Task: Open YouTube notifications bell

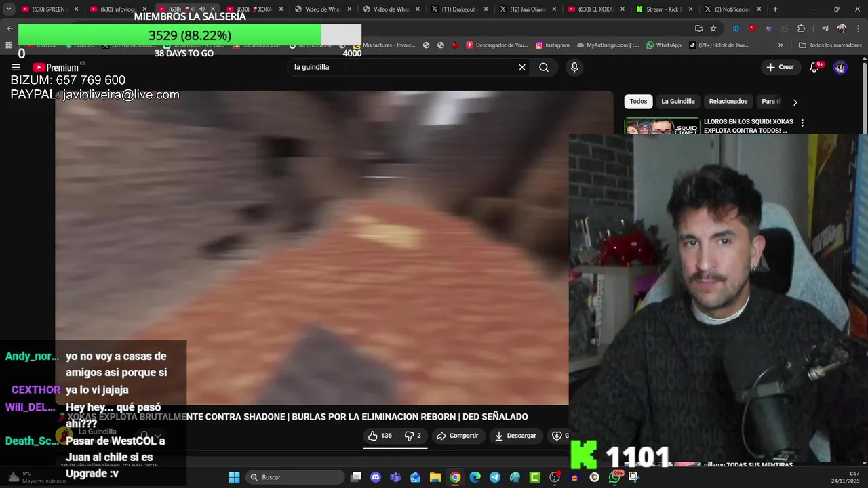Action: tap(815, 67)
